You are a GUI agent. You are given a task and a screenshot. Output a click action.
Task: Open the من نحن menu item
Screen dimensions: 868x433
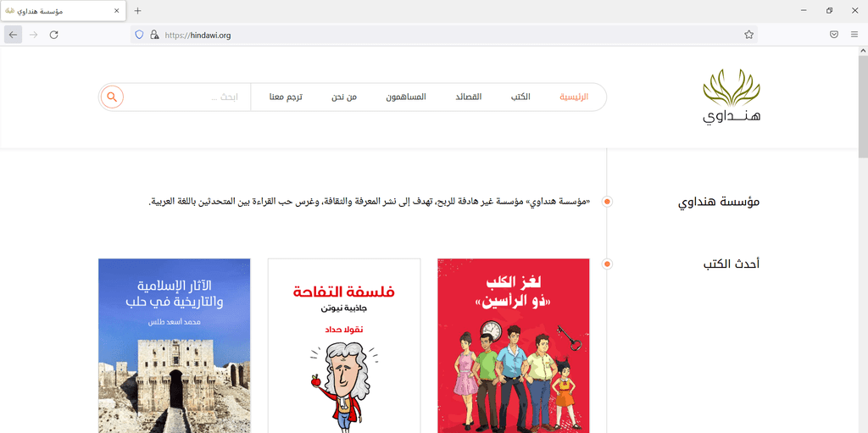tap(344, 97)
